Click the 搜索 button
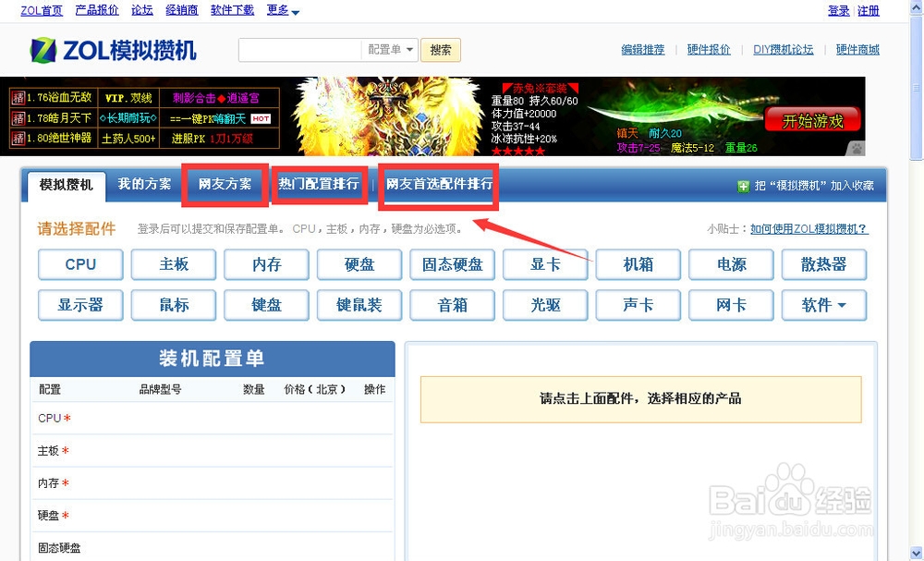The image size is (924, 561). point(440,50)
